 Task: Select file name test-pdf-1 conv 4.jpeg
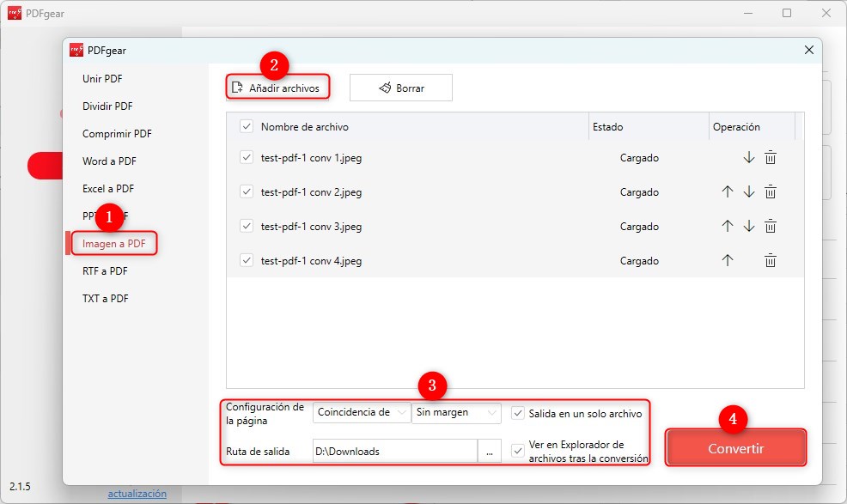coord(311,260)
